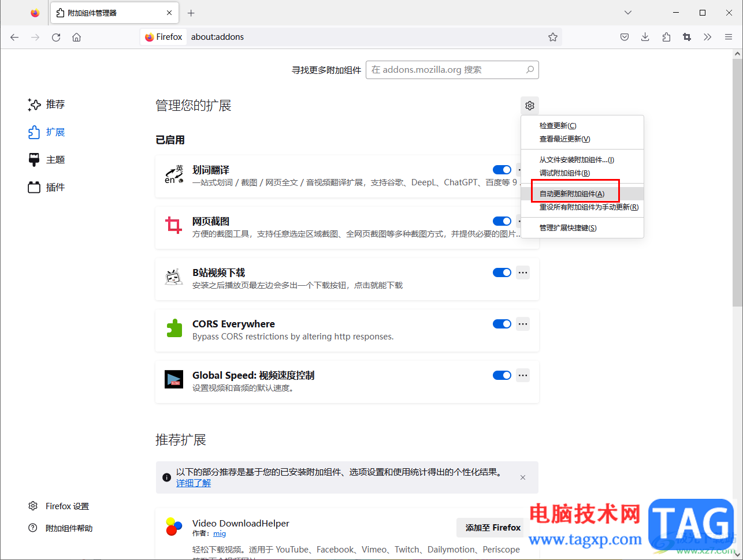Select 调试附加组件 menu item

[582, 173]
